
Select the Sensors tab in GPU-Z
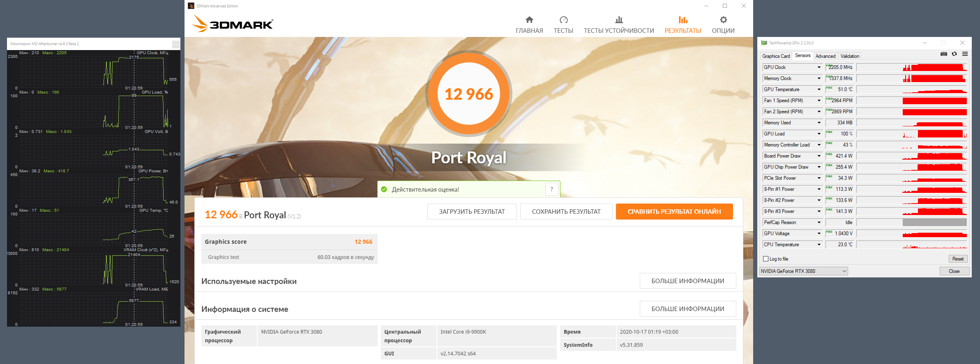click(x=802, y=56)
